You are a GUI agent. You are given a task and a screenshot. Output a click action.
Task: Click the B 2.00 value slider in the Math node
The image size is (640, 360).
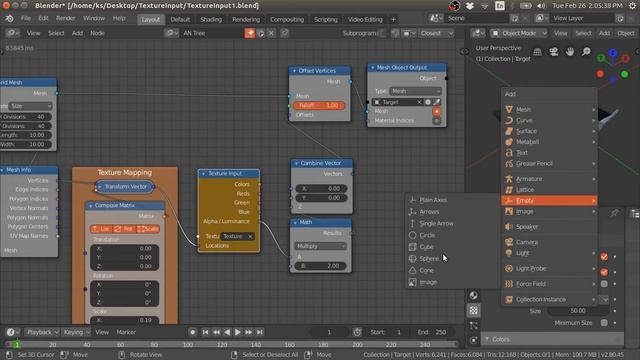[x=320, y=266]
